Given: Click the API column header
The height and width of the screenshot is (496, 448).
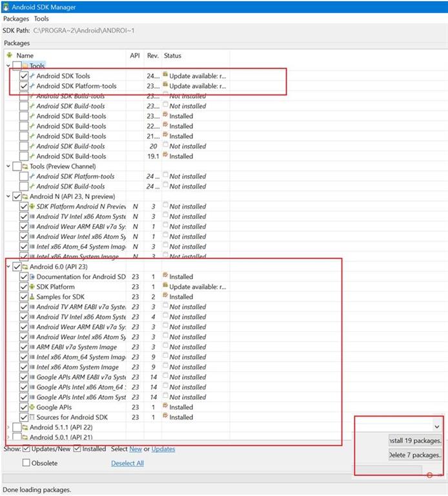Looking at the screenshot, I should click(135, 56).
